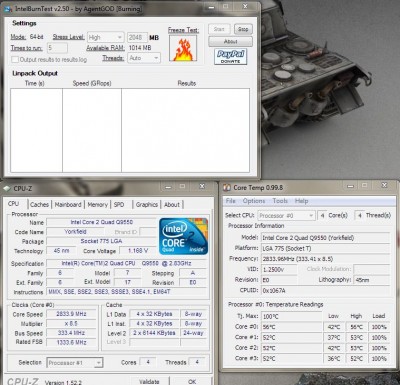Click the 2048 MB memory size field
Viewport: 400px width, 385px height.
pos(137,37)
